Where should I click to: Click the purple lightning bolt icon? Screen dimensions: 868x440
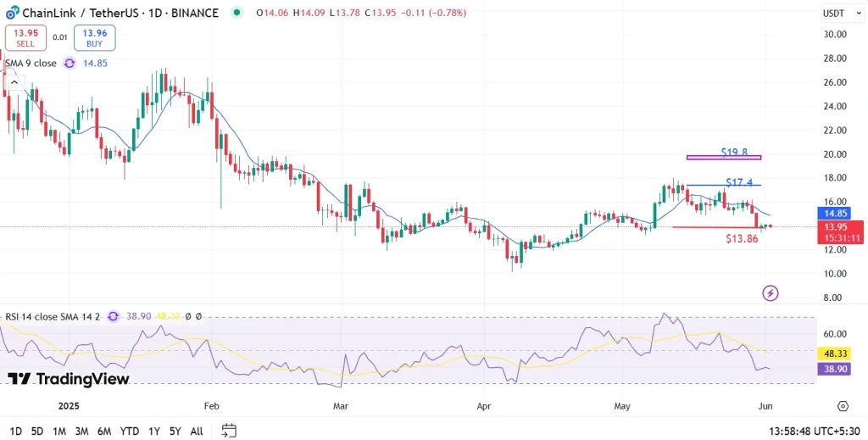(x=771, y=292)
